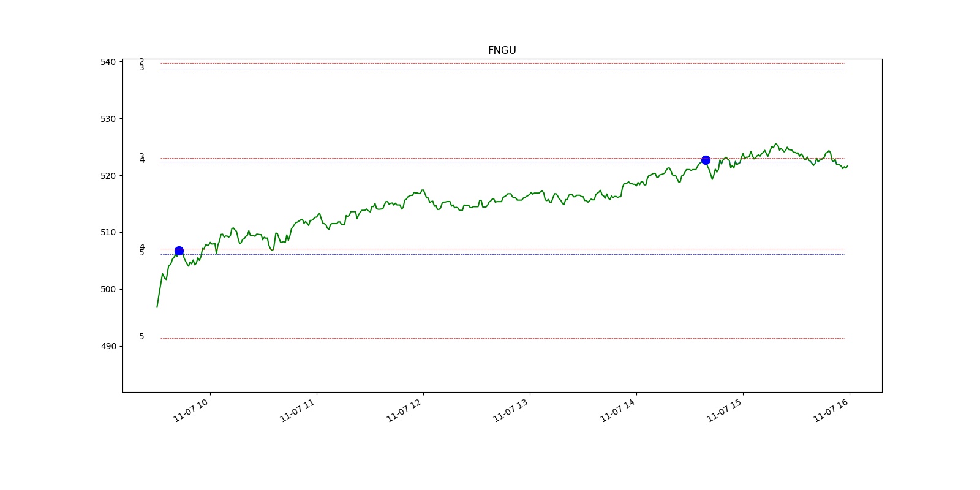Click the 11-07 16 x-axis label

point(831,410)
